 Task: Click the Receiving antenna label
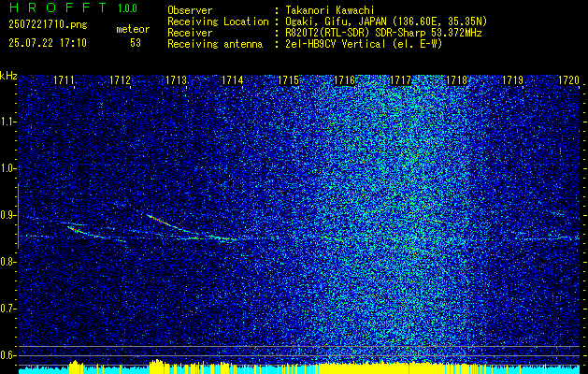(x=215, y=44)
